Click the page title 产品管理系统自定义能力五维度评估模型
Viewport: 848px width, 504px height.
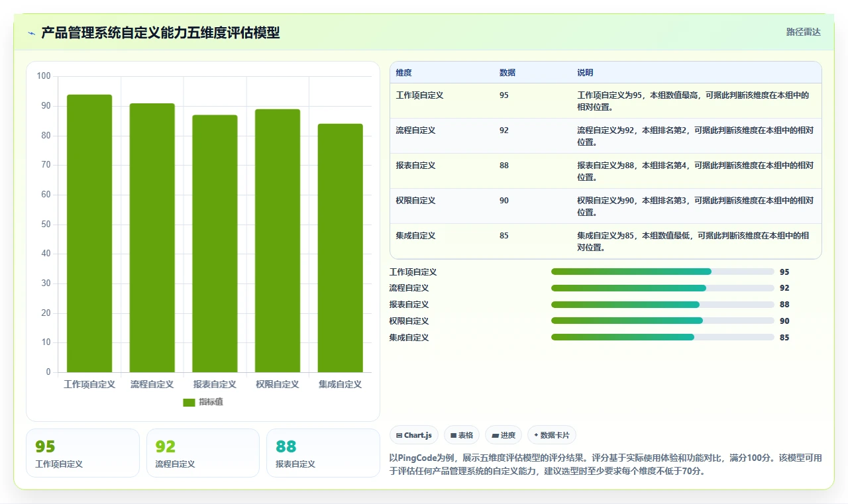point(160,32)
